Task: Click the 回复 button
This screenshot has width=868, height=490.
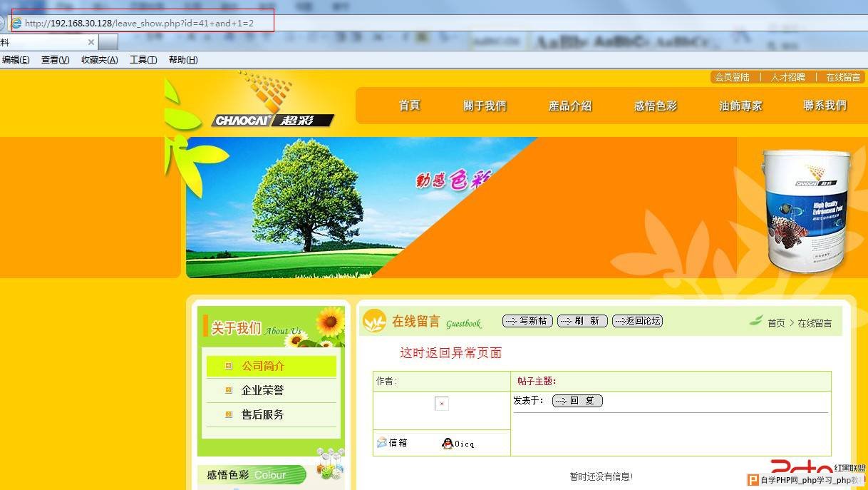Action: (x=577, y=401)
